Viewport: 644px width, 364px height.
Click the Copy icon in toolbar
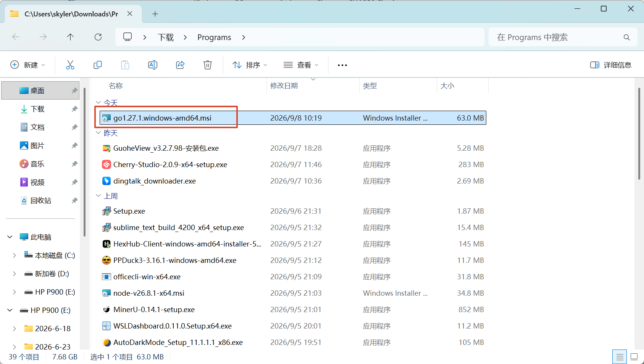coord(98,65)
